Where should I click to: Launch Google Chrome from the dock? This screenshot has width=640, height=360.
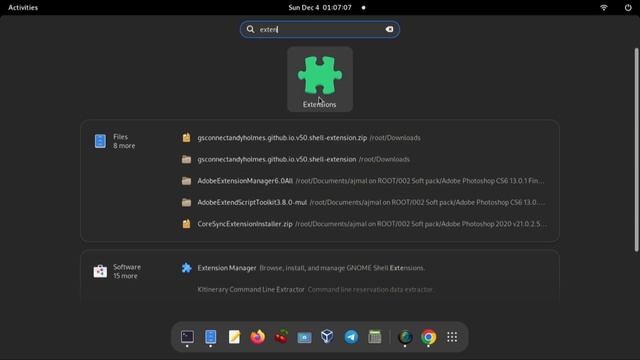[x=429, y=337]
